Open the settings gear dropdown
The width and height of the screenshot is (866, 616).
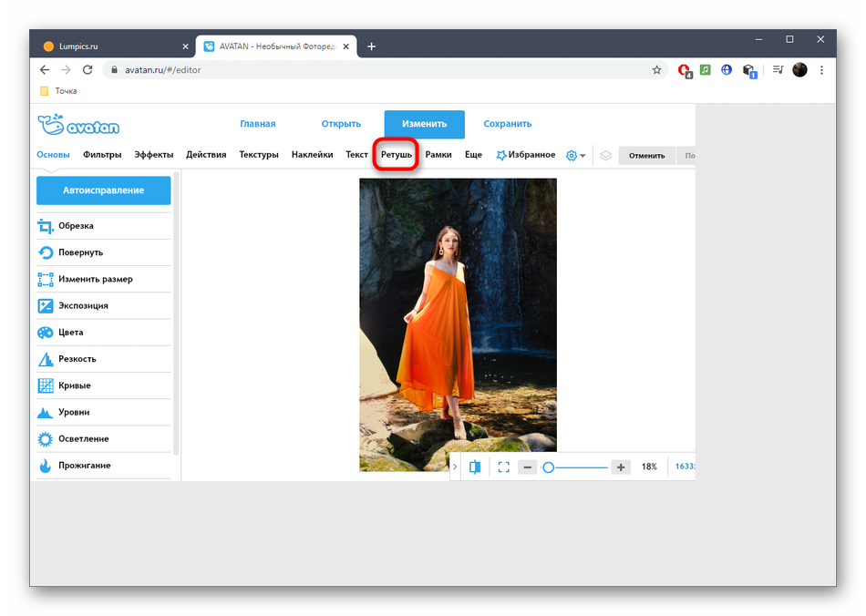(x=575, y=155)
